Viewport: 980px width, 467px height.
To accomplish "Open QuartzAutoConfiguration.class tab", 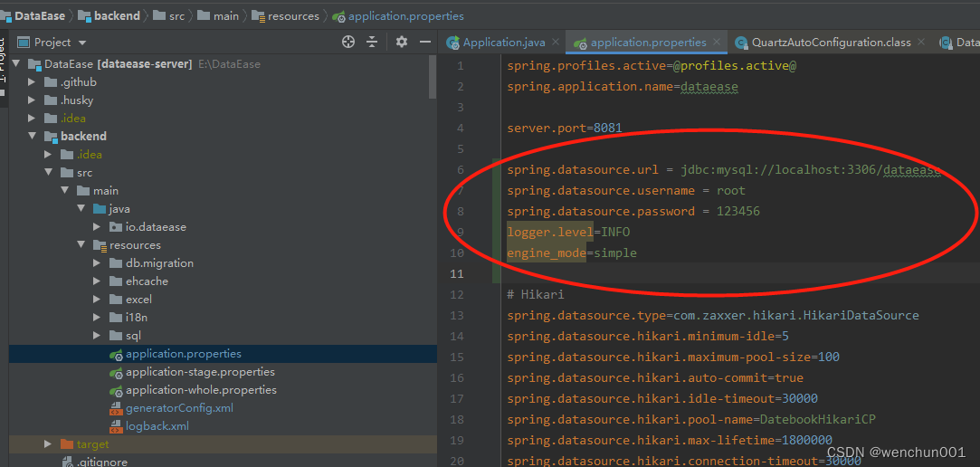I will 832,43.
